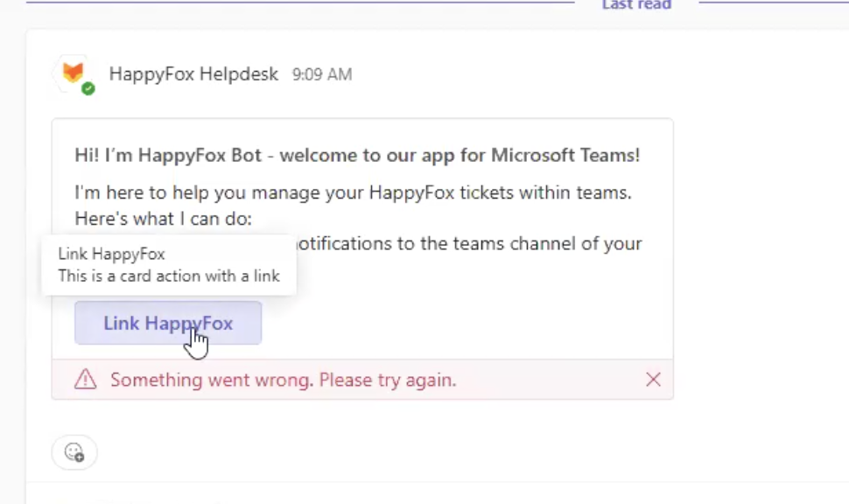The height and width of the screenshot is (504, 849).
Task: Click the 'Here's what I can do:' line
Action: 163,219
